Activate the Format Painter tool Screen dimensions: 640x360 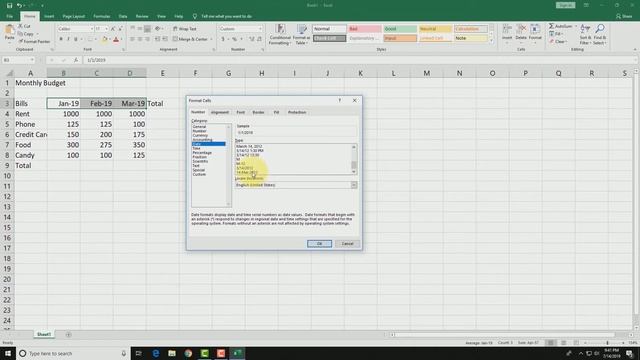pyautogui.click(x=34, y=41)
